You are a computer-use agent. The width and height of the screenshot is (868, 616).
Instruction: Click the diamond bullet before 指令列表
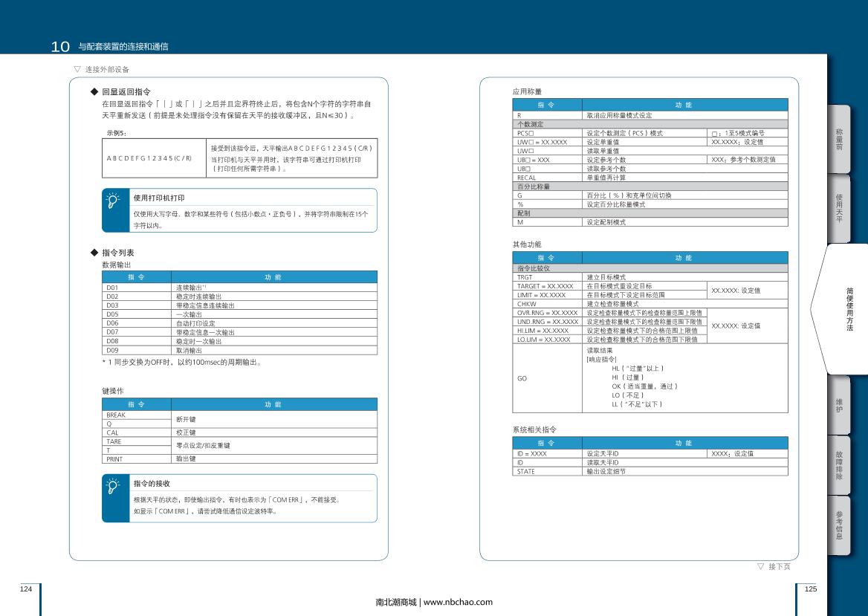(94, 253)
